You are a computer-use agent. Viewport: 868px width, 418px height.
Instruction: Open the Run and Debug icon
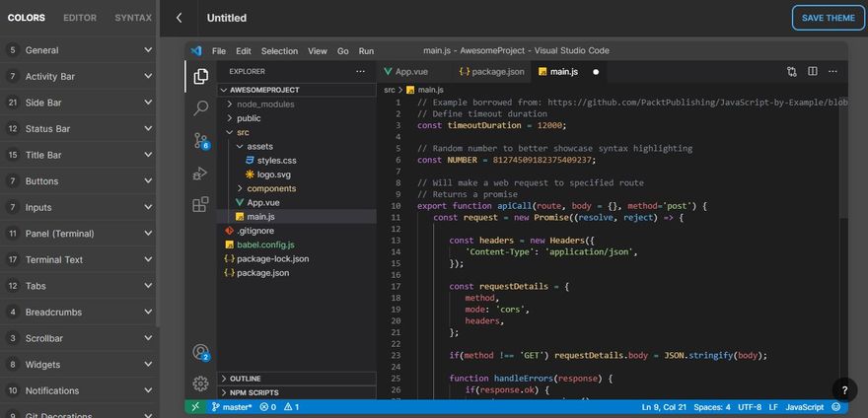click(201, 173)
